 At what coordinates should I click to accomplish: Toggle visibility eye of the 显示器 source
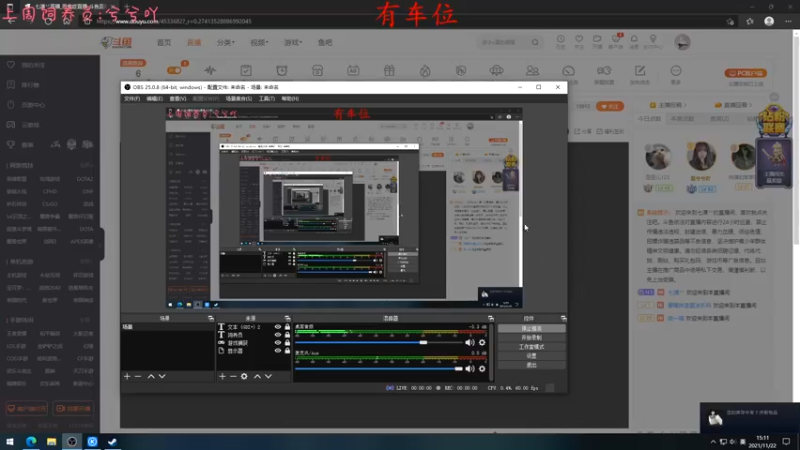pos(278,351)
